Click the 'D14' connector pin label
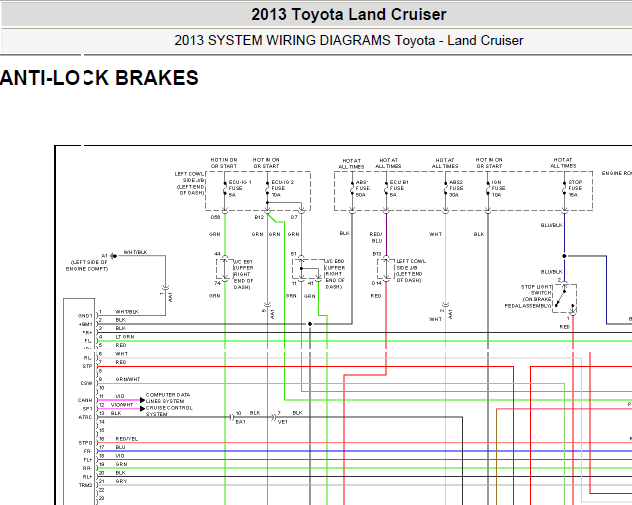The height and width of the screenshot is (505, 632). pyautogui.click(x=376, y=283)
